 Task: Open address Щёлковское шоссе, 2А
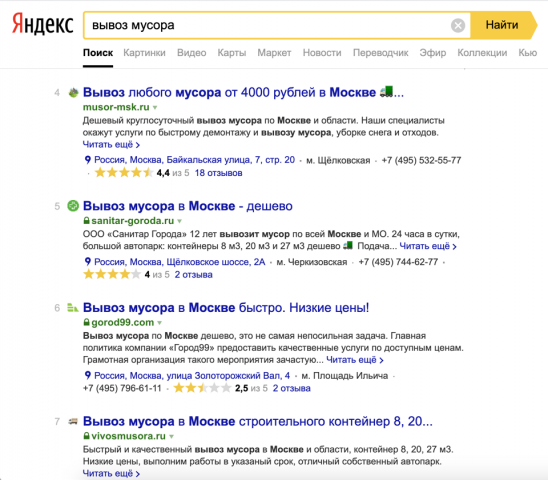[x=180, y=262]
